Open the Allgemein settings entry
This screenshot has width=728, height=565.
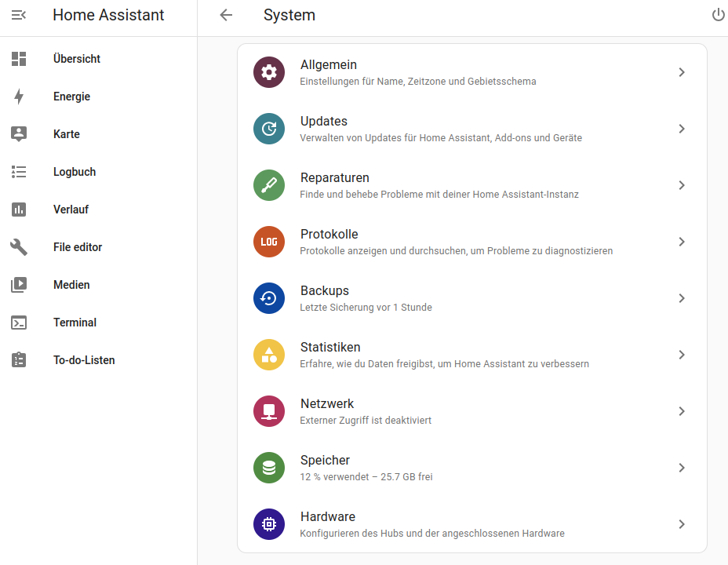click(x=472, y=72)
